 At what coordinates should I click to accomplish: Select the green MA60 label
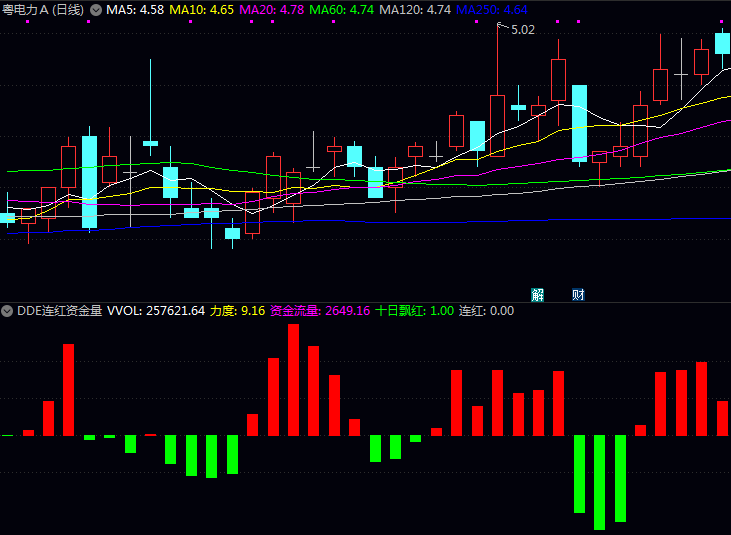(342, 9)
